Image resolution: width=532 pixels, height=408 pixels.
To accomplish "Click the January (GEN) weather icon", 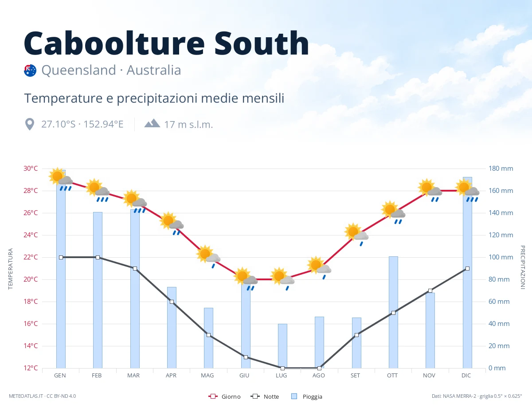I will 61,179.
